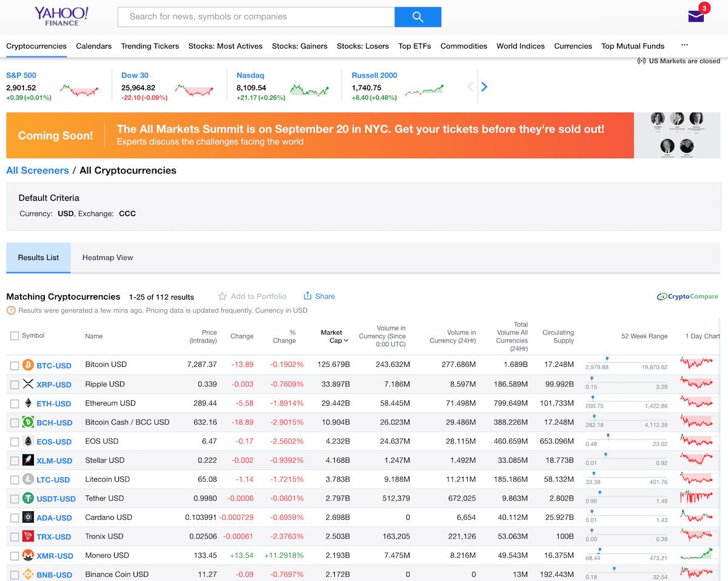This screenshot has width=728, height=581.
Task: Click the blue search magnifier button
Action: 418,17
